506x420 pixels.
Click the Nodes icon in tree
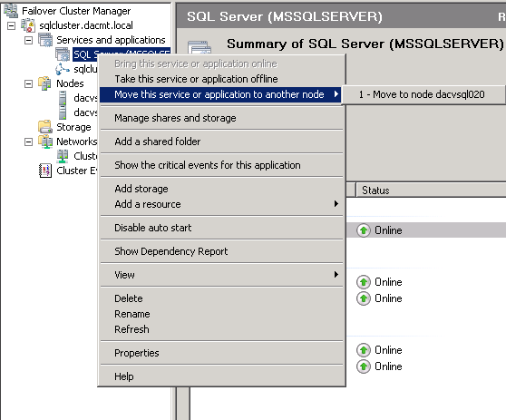click(44, 83)
